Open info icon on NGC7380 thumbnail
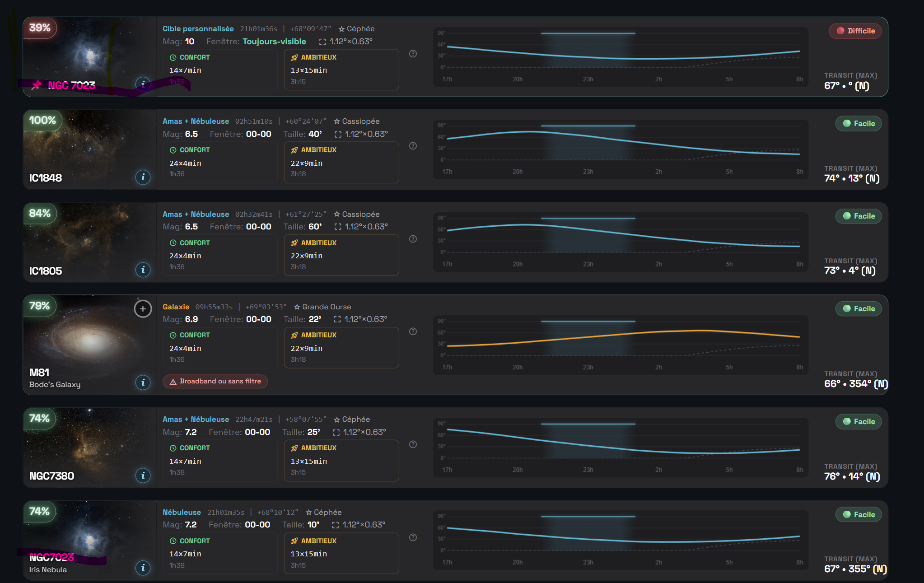The height and width of the screenshot is (583, 924). pyautogui.click(x=143, y=475)
